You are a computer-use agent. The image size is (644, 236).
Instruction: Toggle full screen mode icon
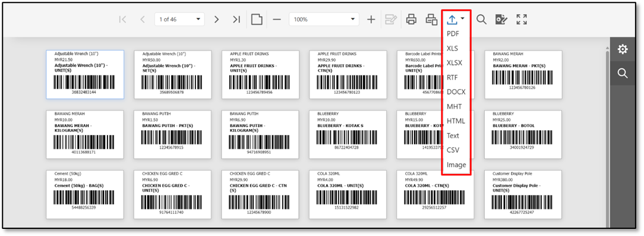click(x=522, y=20)
